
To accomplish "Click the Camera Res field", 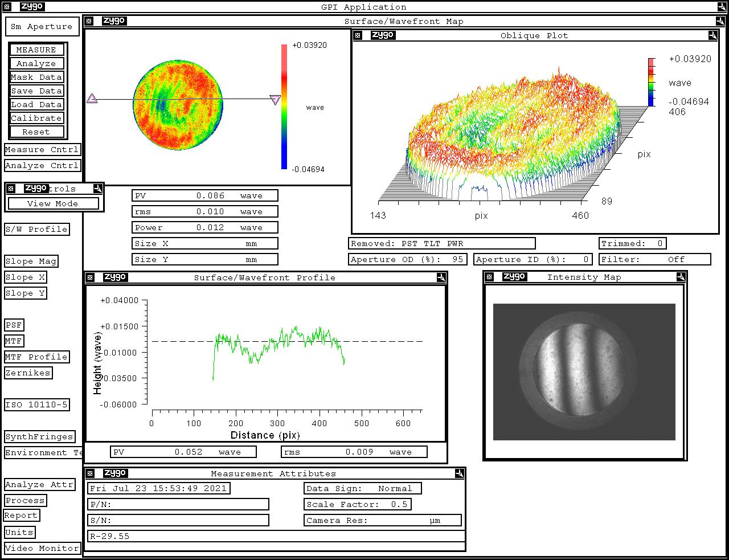I will 383,520.
